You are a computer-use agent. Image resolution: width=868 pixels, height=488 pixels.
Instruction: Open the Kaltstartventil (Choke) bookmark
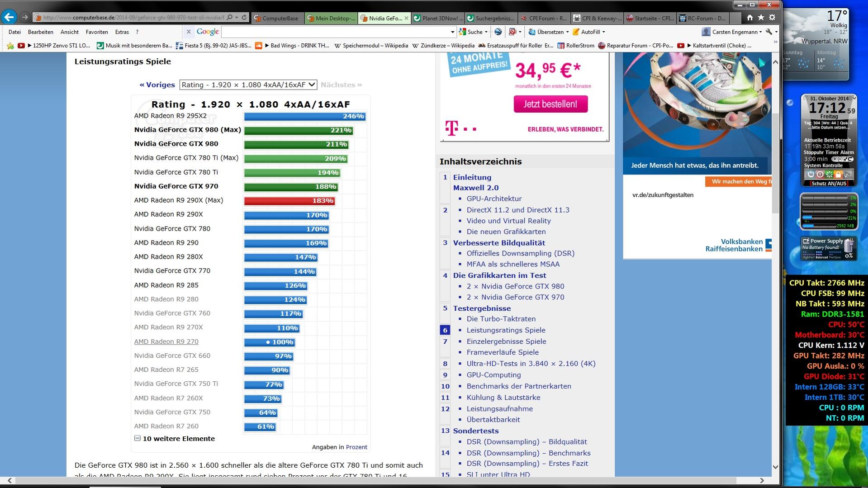[714, 45]
